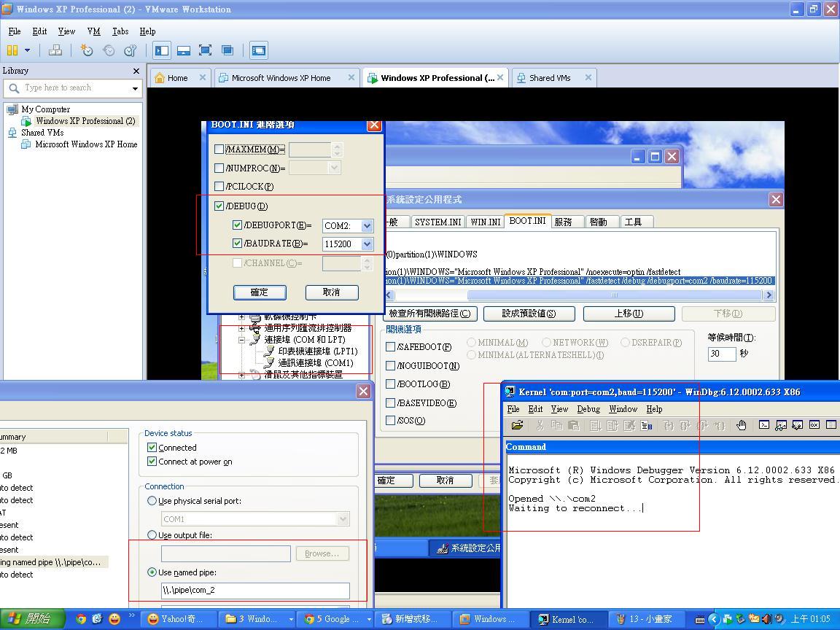Switch to the WIN.INI tab
The image size is (840, 630).
tap(486, 222)
